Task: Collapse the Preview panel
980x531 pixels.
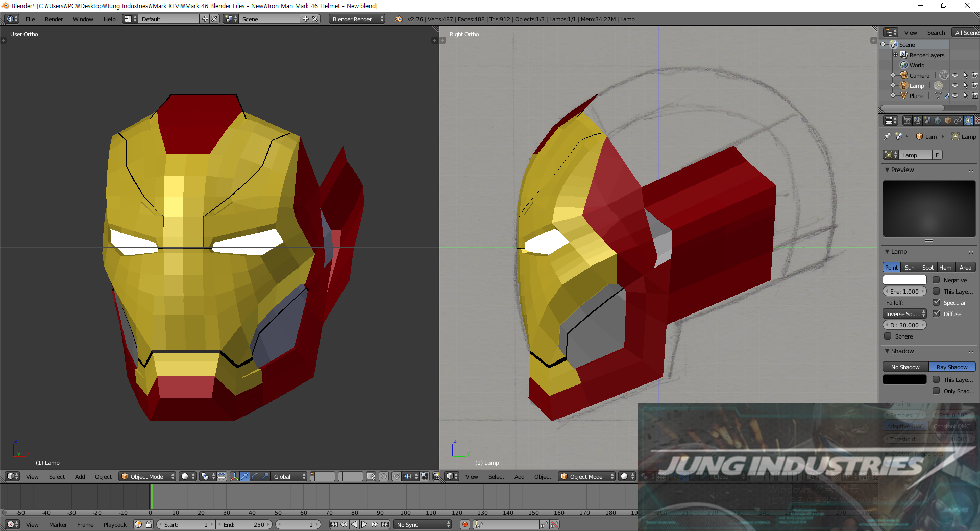Action: coord(887,170)
